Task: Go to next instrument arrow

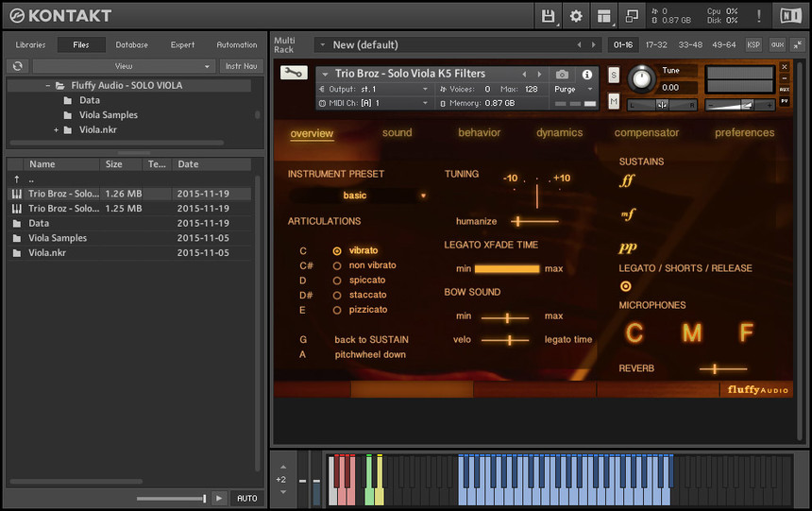Action: 539,75
